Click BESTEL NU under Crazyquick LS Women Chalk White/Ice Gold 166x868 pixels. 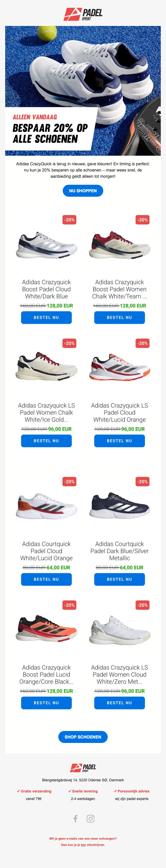(x=46, y=441)
